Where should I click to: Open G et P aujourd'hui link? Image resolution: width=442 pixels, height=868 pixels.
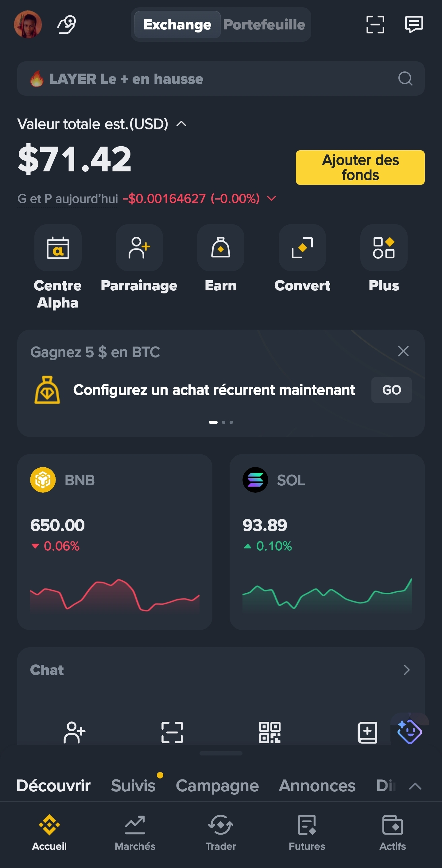point(68,199)
